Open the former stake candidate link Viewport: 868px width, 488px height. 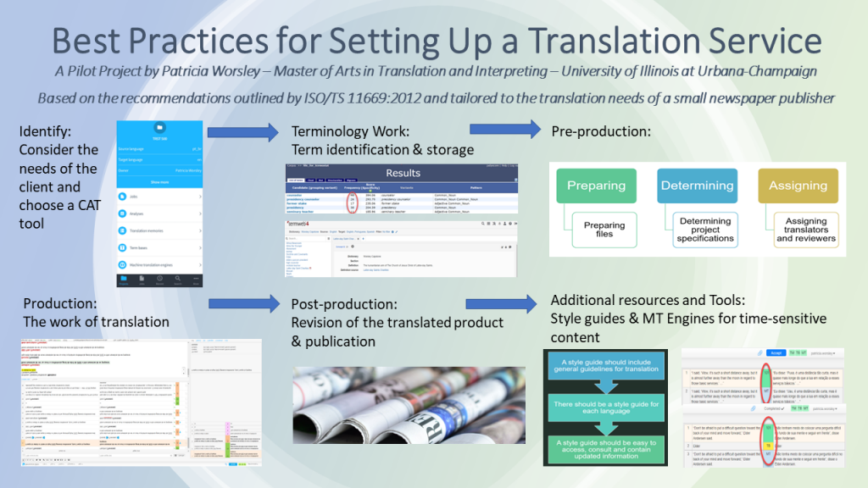[296, 203]
